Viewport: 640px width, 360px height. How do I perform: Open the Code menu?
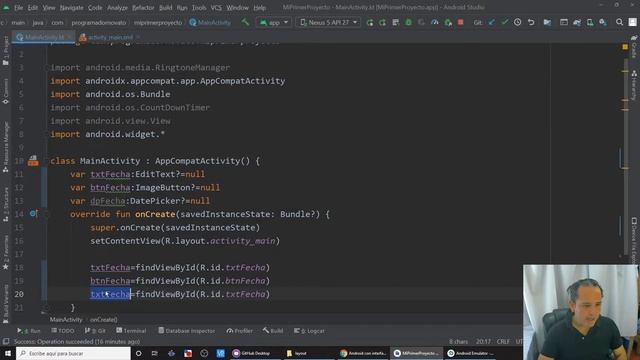coord(95,7)
